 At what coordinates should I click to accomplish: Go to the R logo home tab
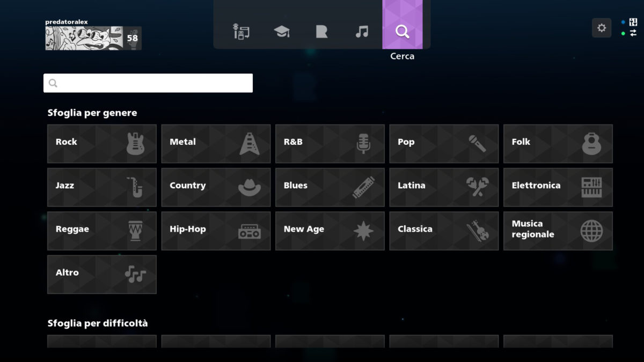tap(321, 32)
